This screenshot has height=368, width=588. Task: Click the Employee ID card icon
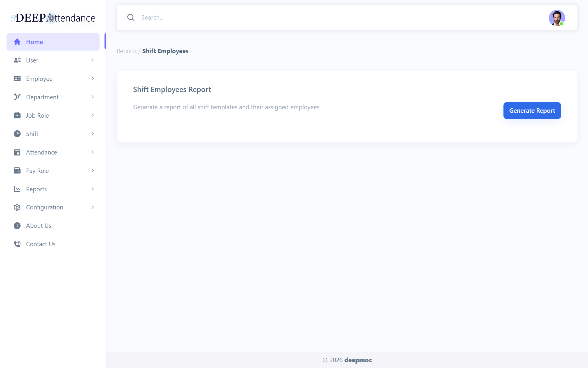17,79
